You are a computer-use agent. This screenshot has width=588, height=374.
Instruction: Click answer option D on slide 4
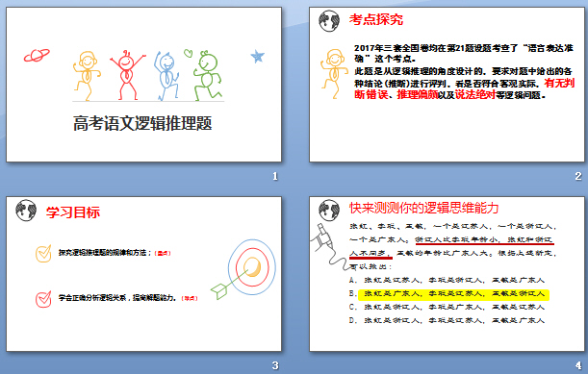[447, 320]
